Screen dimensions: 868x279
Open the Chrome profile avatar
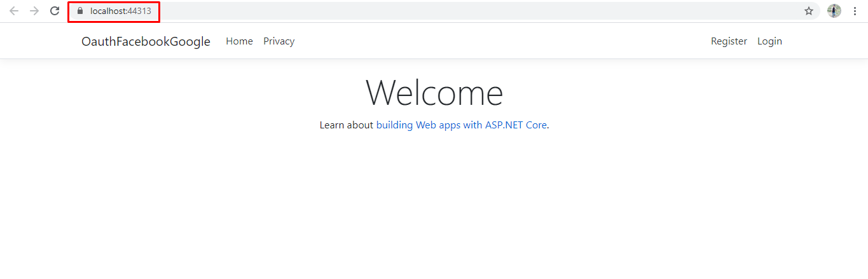[834, 11]
